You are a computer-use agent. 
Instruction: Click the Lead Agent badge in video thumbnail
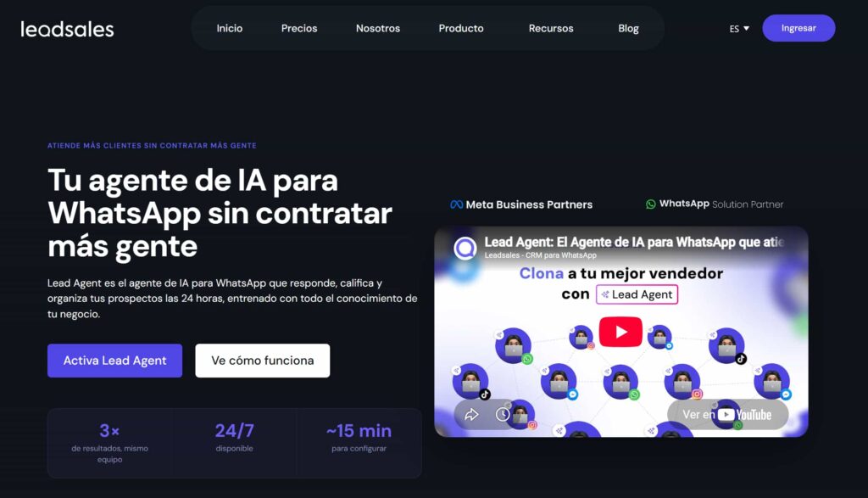(637, 294)
